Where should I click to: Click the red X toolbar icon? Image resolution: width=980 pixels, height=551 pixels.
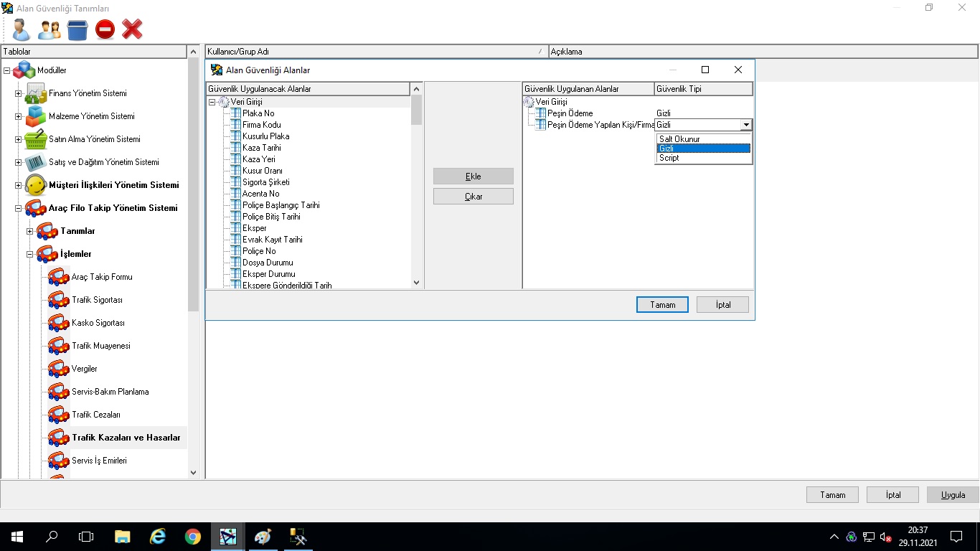coord(132,29)
